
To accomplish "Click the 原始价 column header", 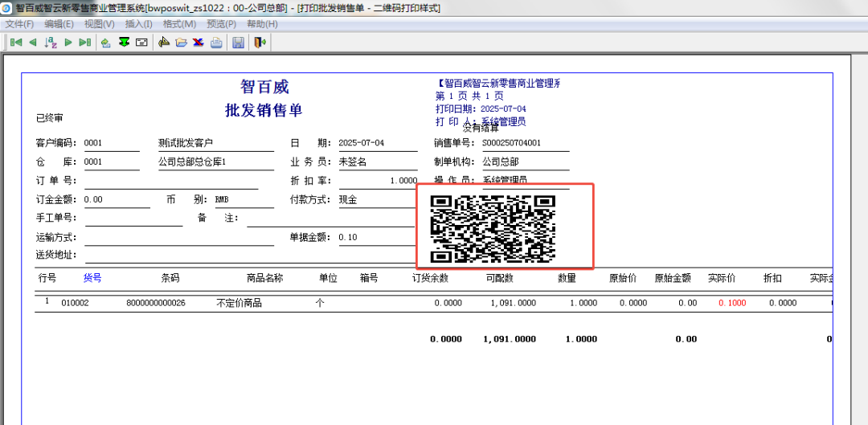I will click(623, 278).
